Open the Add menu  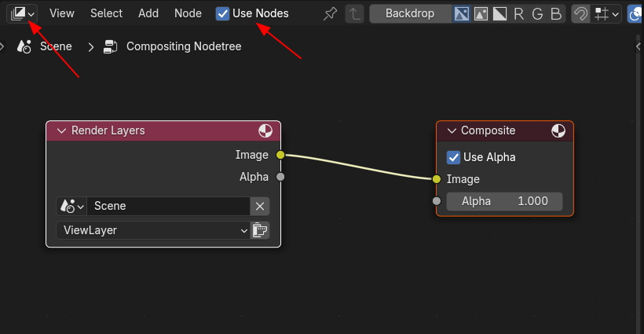[148, 13]
